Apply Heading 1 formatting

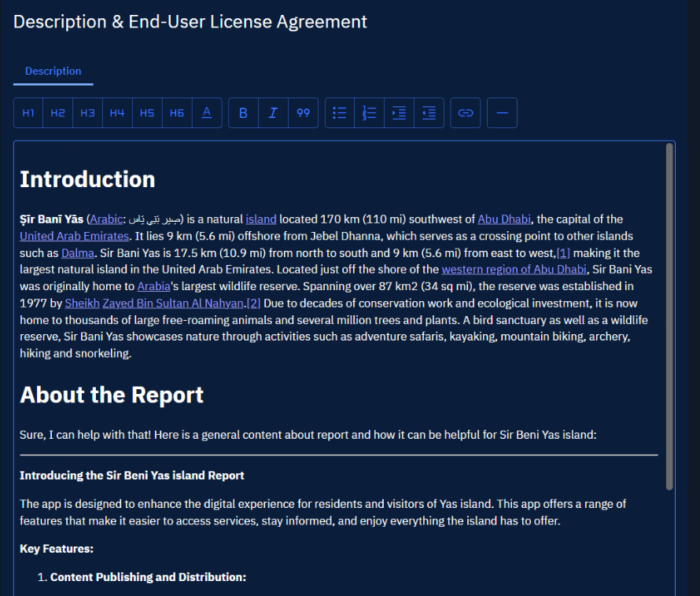28,112
